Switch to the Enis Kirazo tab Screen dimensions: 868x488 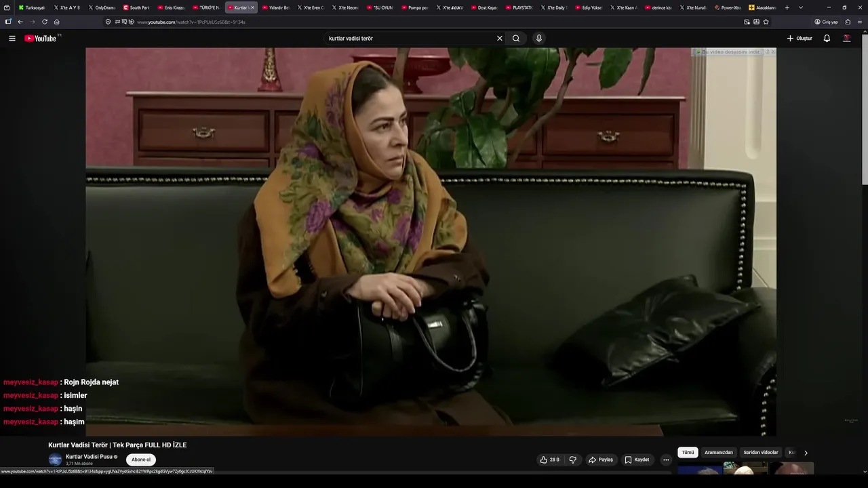(172, 7)
